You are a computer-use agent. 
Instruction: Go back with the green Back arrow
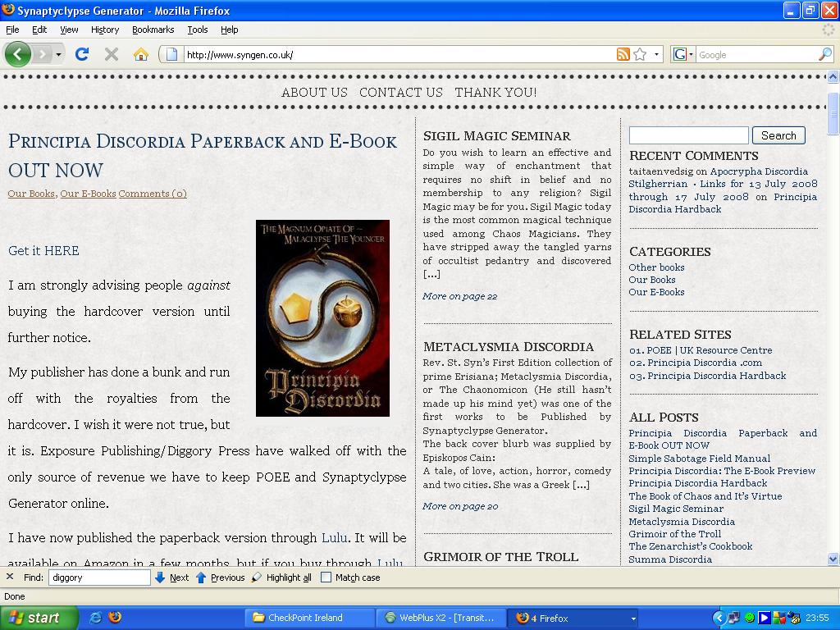pyautogui.click(x=17, y=54)
